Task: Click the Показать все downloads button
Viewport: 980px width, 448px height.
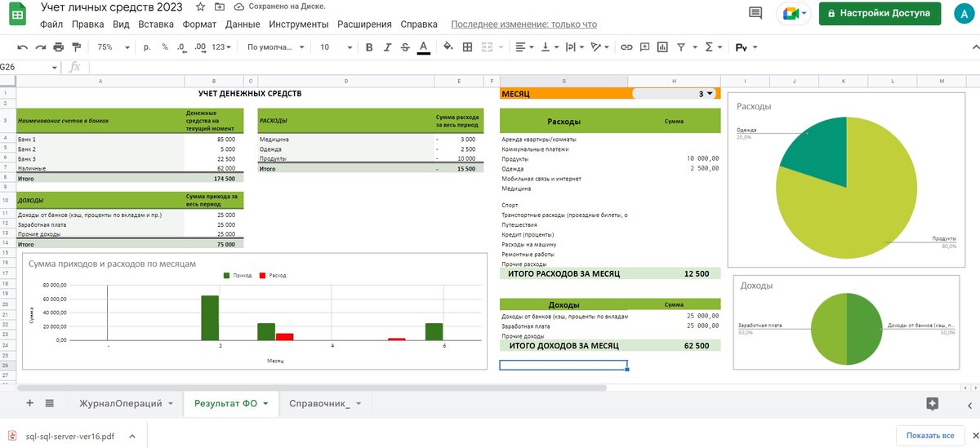Action: point(929,436)
